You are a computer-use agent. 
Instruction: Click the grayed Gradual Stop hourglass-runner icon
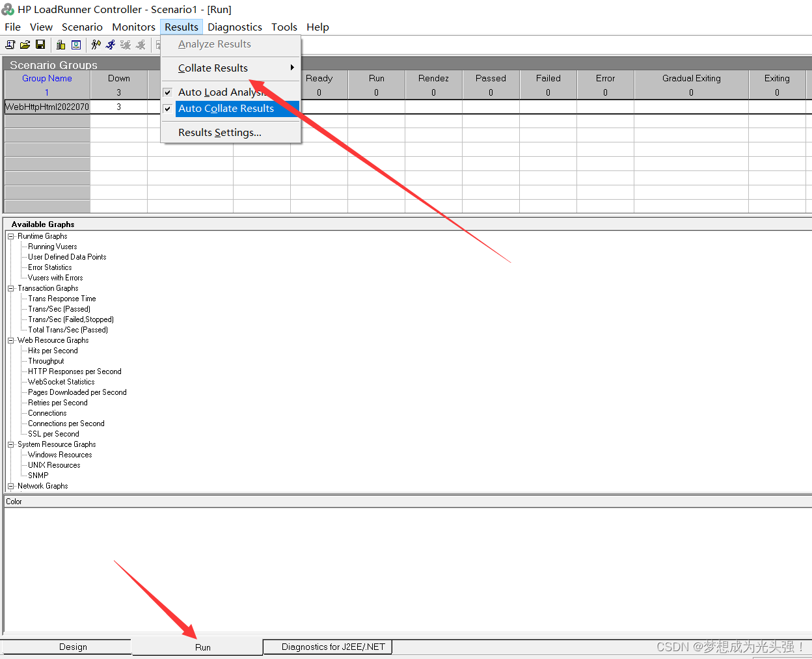pyautogui.click(x=126, y=45)
